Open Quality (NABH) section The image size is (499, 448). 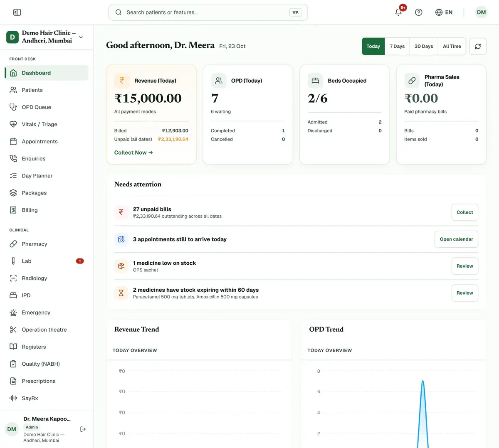tap(47, 364)
